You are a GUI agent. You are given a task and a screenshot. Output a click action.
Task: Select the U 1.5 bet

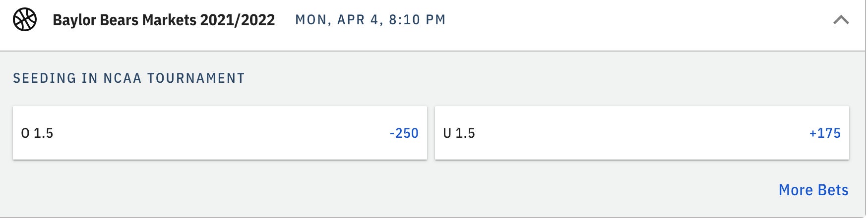click(x=641, y=133)
